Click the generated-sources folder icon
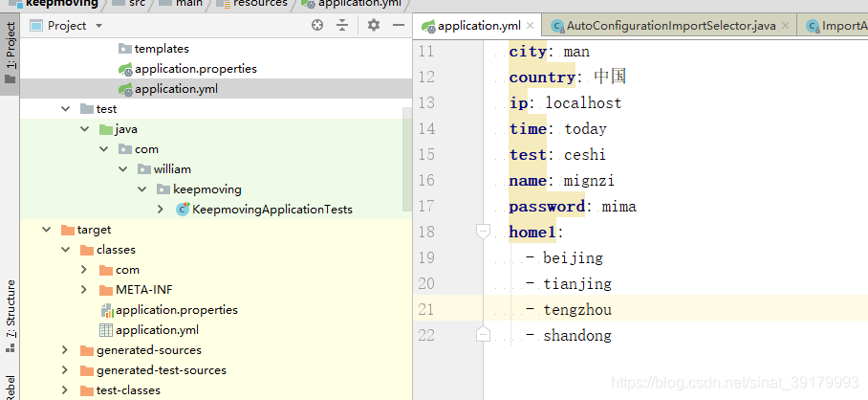The height and width of the screenshot is (400, 868). 87,350
